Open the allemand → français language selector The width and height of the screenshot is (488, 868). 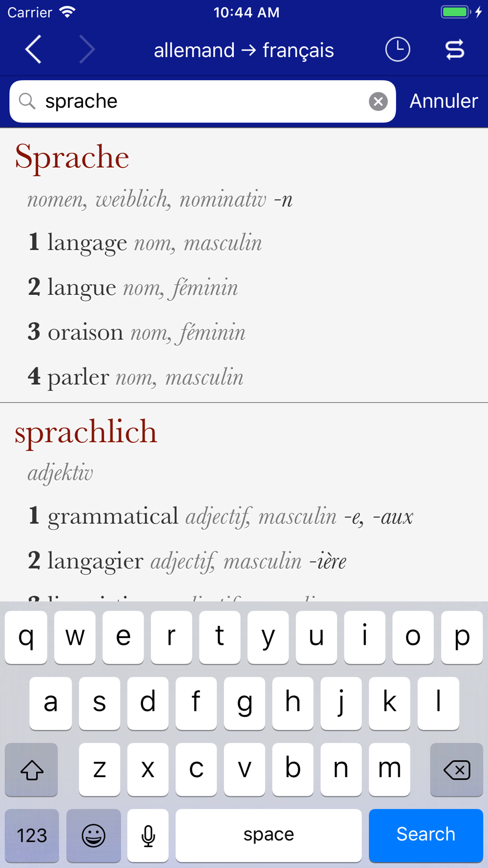point(244,50)
